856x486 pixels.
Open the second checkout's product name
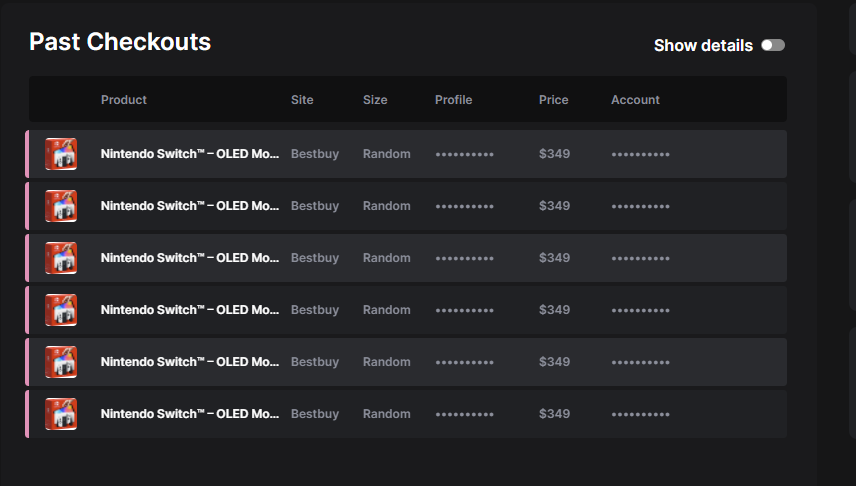[190, 206]
